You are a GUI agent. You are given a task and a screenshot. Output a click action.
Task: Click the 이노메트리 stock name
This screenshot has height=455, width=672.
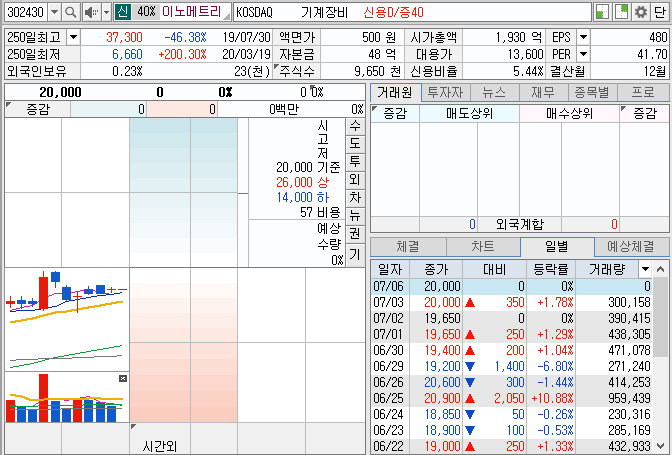pos(192,12)
